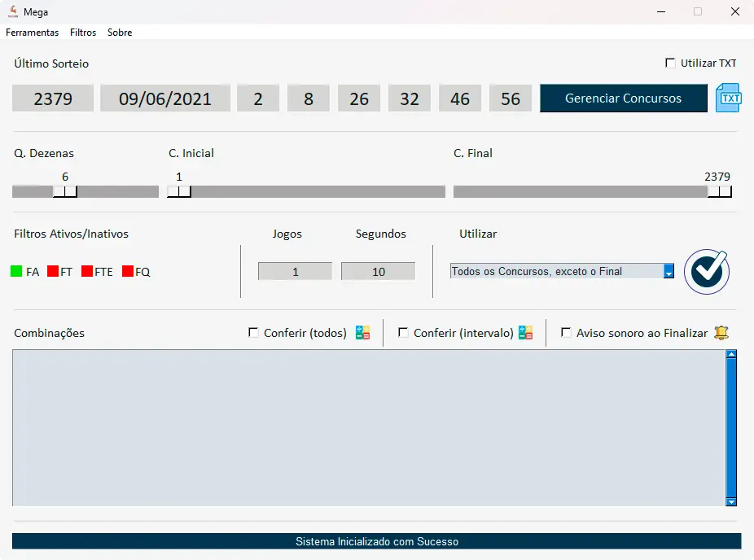Viewport: 754px width, 560px height.
Task: Click the Gerenciar Concursos button
Action: point(623,98)
